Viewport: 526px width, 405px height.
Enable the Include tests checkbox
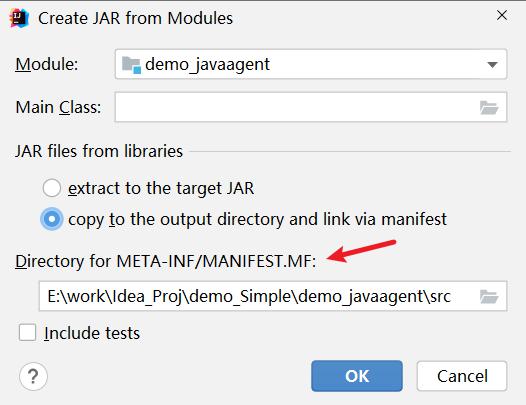(28, 332)
